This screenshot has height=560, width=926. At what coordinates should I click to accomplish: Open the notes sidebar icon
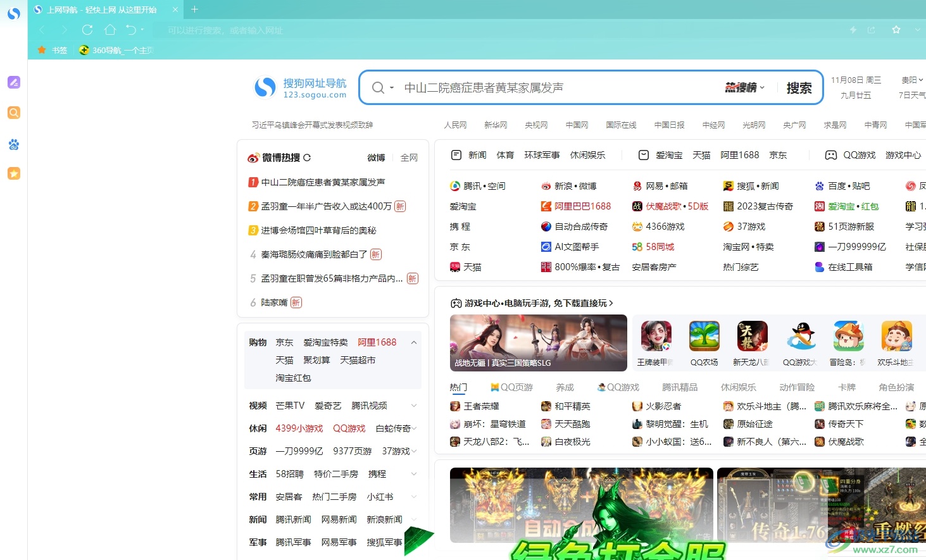[x=13, y=82]
